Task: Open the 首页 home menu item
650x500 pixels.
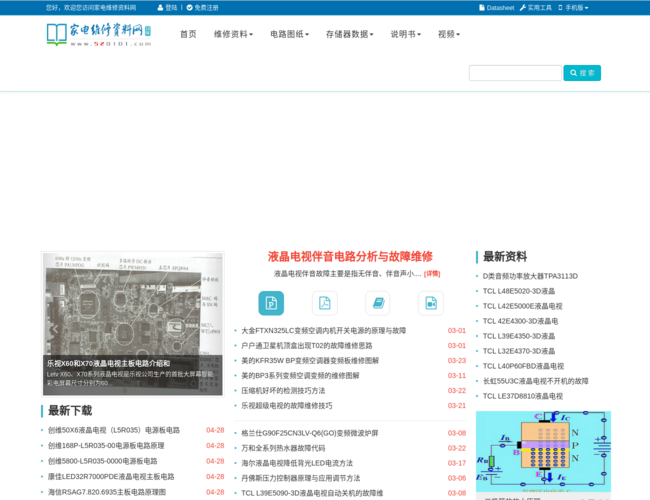Action: [188, 34]
